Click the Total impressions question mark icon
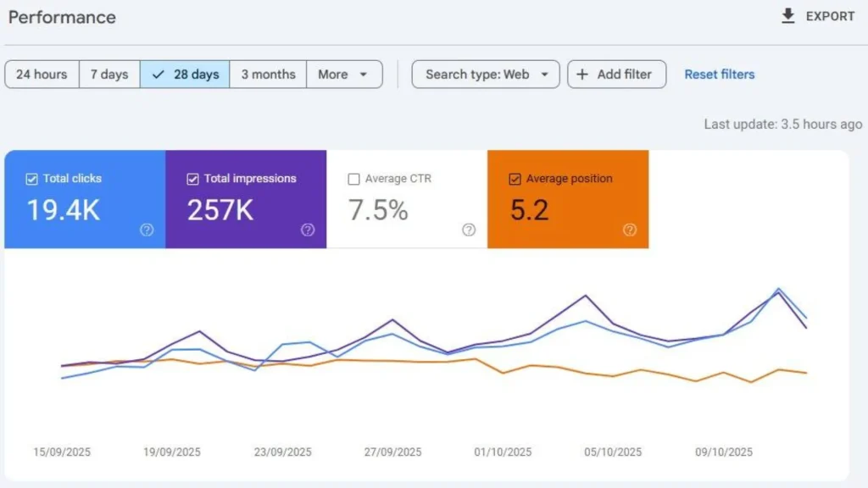868x488 pixels. pos(308,230)
